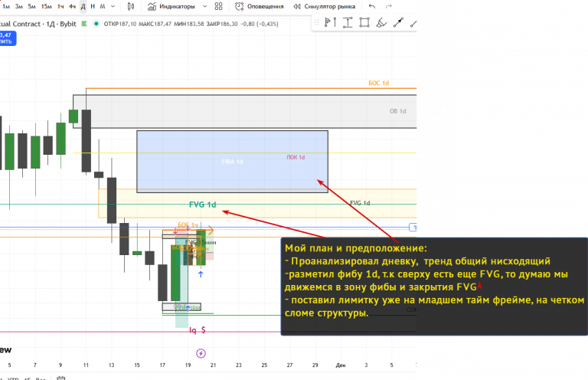Expand the indicators favorites dropdown arrow
Viewport: 588px width, 380px height.
pyautogui.click(x=204, y=6)
